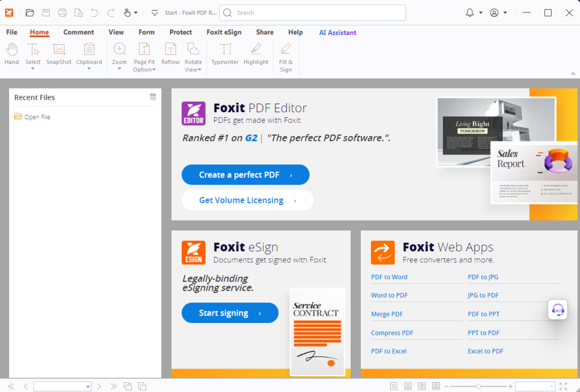This screenshot has height=392, width=580.
Task: Expand the touch mode dropdown arrow
Action: tap(136, 12)
